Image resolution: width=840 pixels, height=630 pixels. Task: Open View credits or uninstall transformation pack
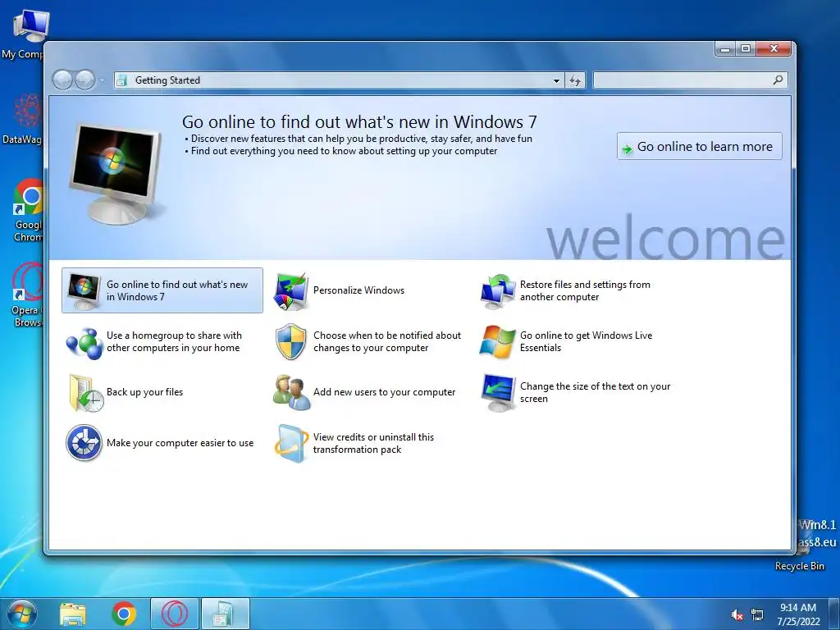coord(373,443)
